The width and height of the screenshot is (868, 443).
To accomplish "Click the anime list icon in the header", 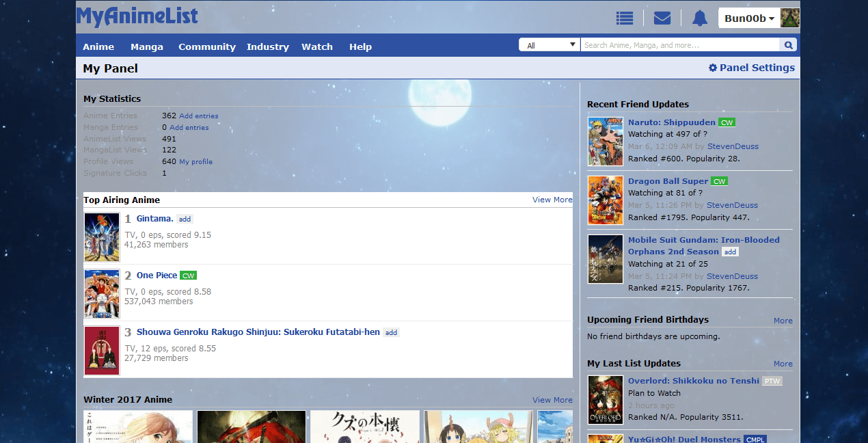I will (624, 18).
